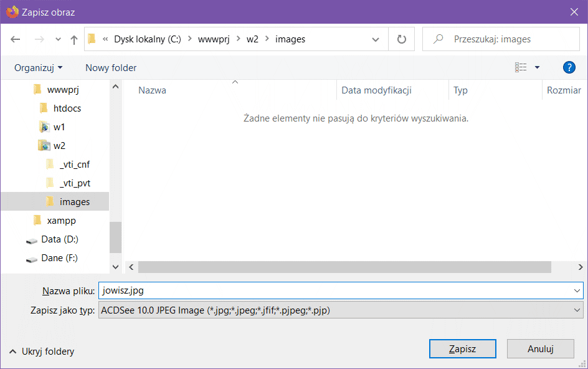This screenshot has width=588, height=369.
Task: Open the Zapisz jako typ dropdown
Action: 340,310
